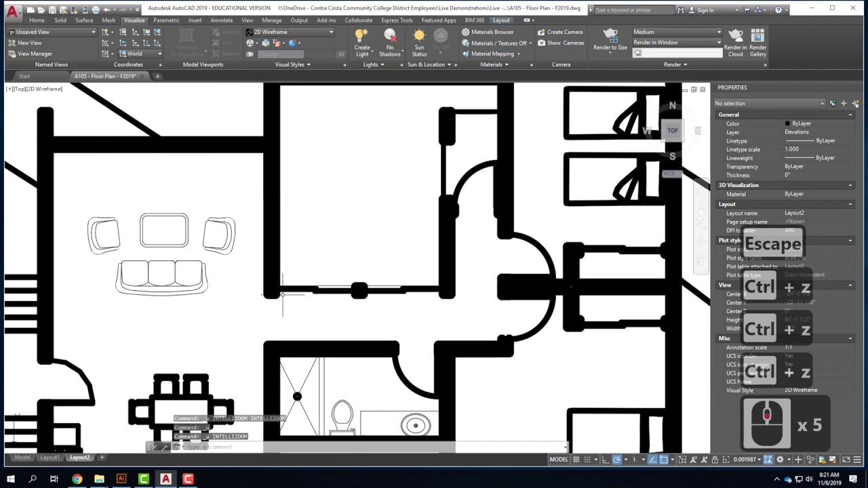Click the MODEL button in the status bar
The image size is (868, 488).
(558, 459)
